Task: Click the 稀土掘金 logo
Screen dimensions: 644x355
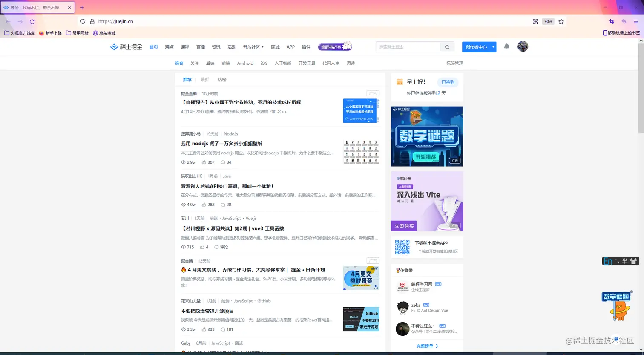Action: tap(126, 47)
